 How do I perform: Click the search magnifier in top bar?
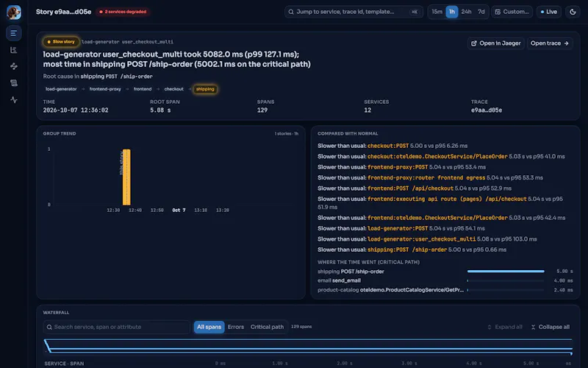[x=291, y=12]
